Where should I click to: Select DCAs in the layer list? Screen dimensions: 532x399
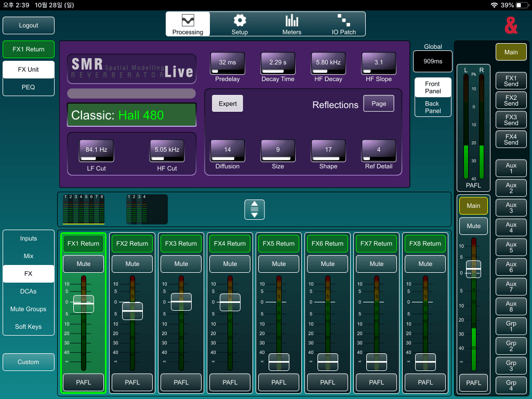coord(29,291)
